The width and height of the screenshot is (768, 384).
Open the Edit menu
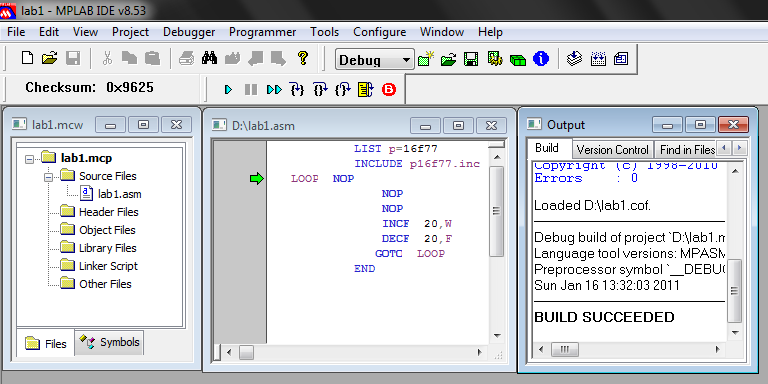pyautogui.click(x=49, y=32)
